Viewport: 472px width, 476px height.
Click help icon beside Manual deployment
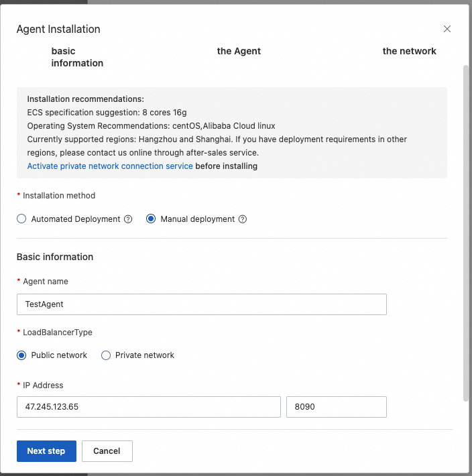[243, 219]
